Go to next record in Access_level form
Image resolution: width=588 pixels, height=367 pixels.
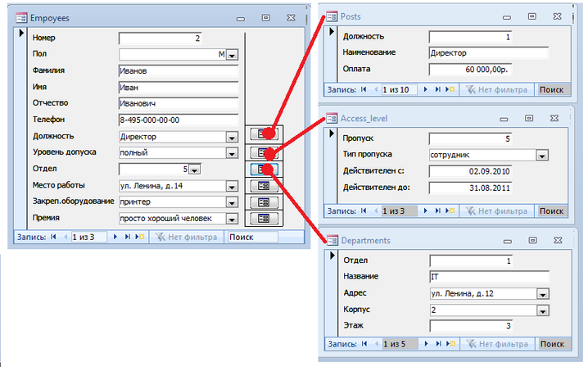point(425,211)
